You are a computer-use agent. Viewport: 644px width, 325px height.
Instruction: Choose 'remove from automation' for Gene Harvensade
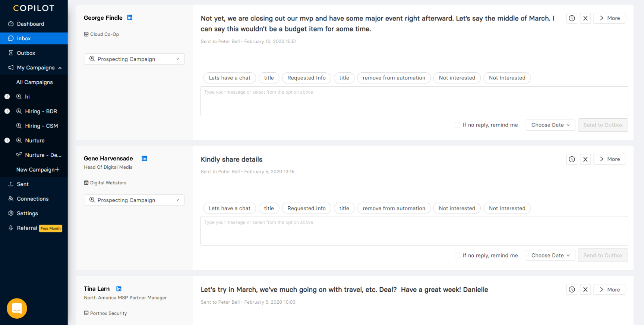(x=394, y=208)
